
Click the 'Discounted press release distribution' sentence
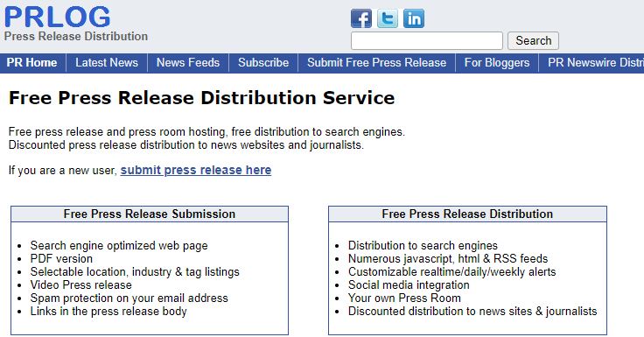[186, 145]
